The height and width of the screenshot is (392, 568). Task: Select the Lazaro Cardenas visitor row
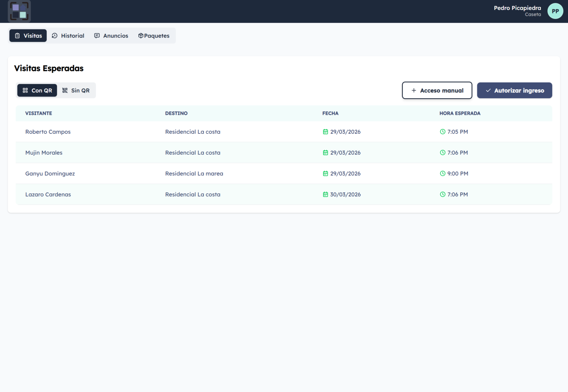pyautogui.click(x=48, y=194)
